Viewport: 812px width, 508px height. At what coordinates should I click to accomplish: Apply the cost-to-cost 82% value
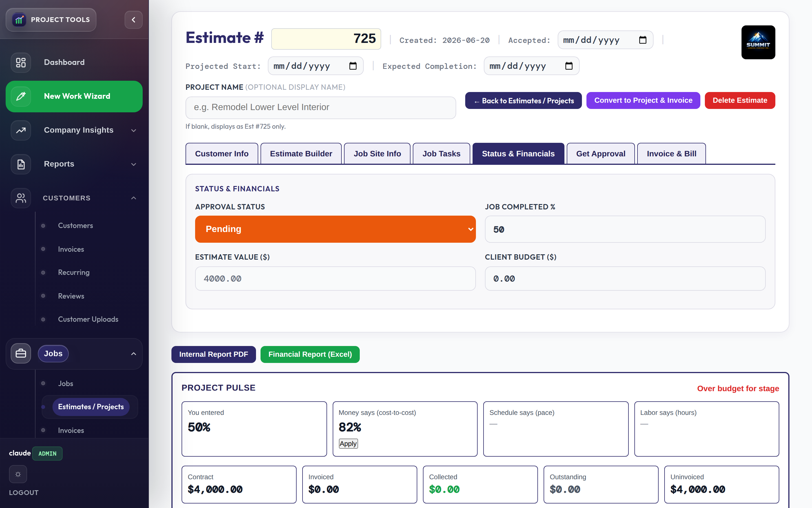pos(348,443)
